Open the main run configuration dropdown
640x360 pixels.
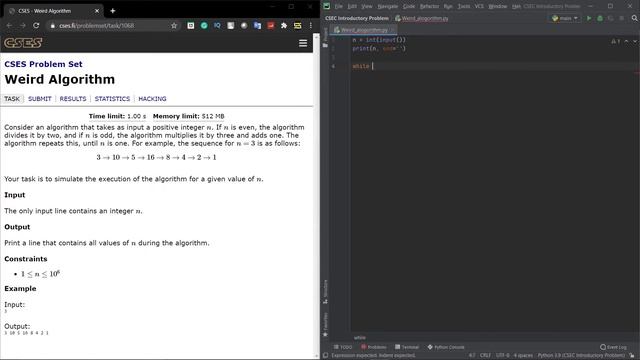click(x=565, y=18)
